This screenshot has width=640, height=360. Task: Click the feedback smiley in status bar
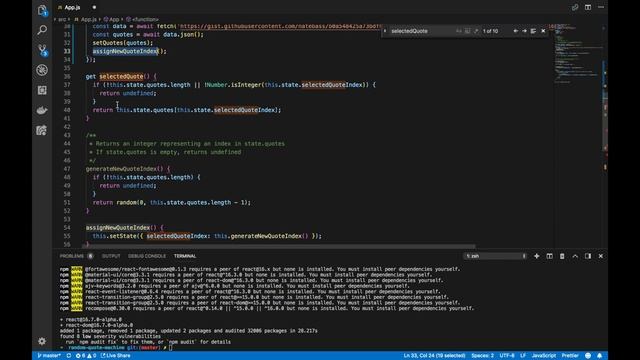(588, 356)
